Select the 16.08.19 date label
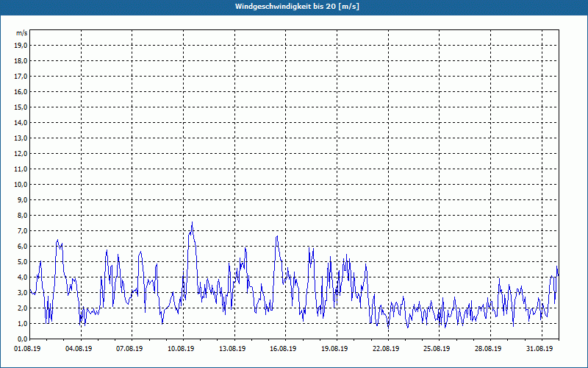This screenshot has width=588, height=368. [x=283, y=349]
